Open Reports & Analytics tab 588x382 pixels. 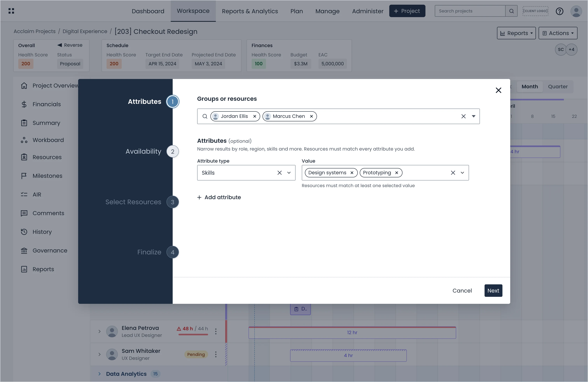250,11
